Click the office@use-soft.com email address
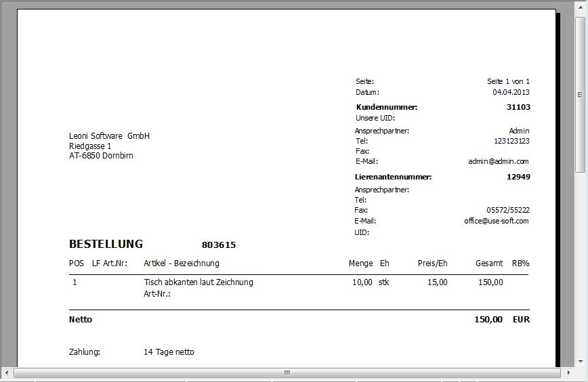The image size is (588, 382). [x=496, y=221]
